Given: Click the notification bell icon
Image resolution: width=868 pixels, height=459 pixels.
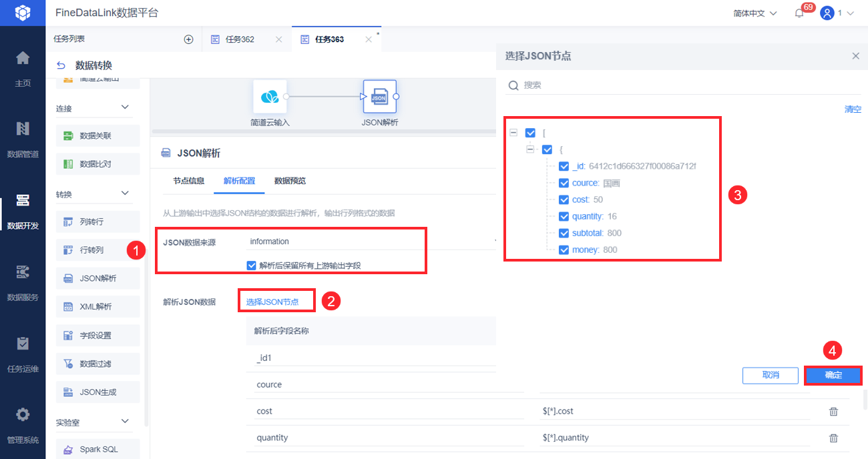Looking at the screenshot, I should pos(799,13).
